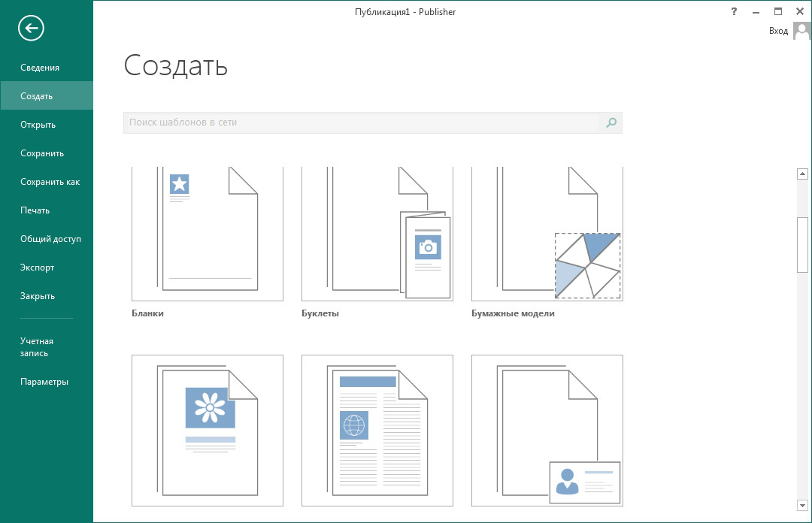Click the scrollbar up arrow
This screenshot has height=523, width=812.
pos(801,173)
